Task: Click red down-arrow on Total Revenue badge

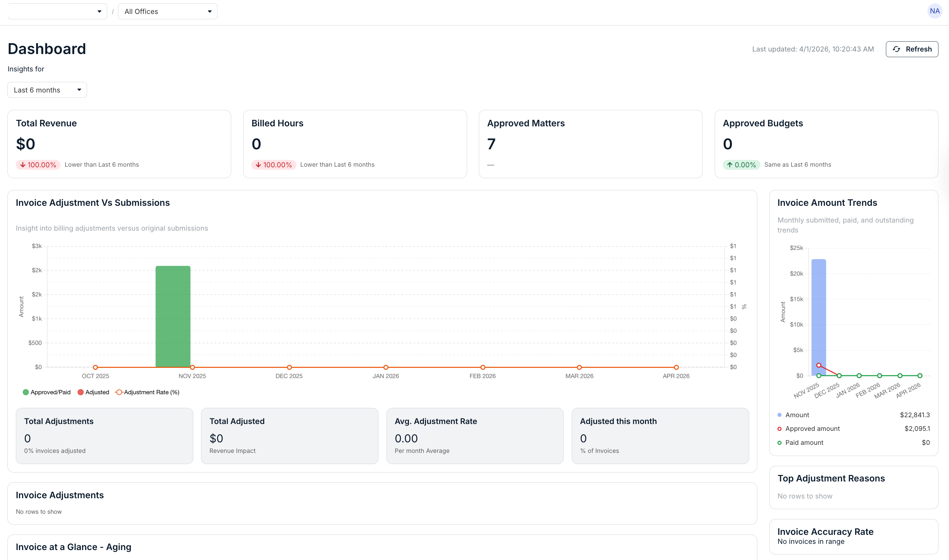Action: (x=23, y=165)
